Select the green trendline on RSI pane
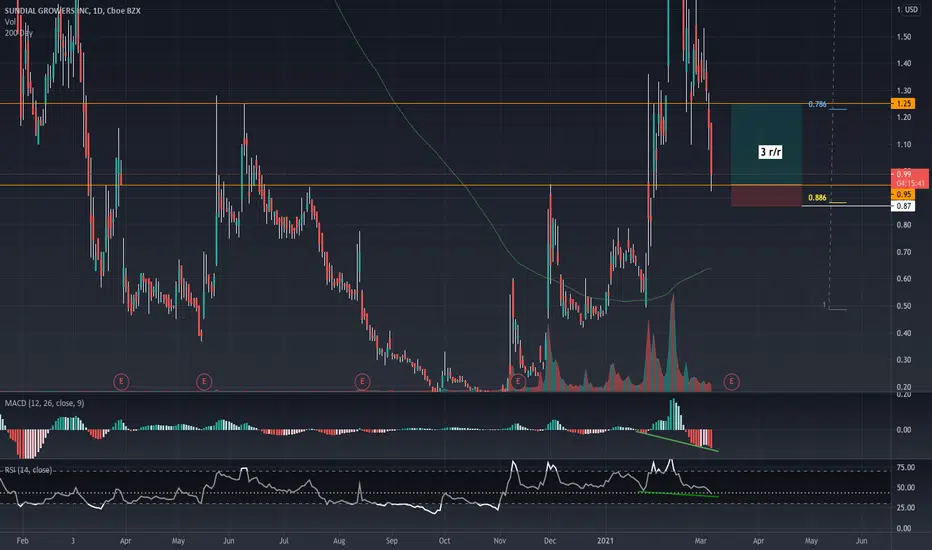 click(678, 494)
